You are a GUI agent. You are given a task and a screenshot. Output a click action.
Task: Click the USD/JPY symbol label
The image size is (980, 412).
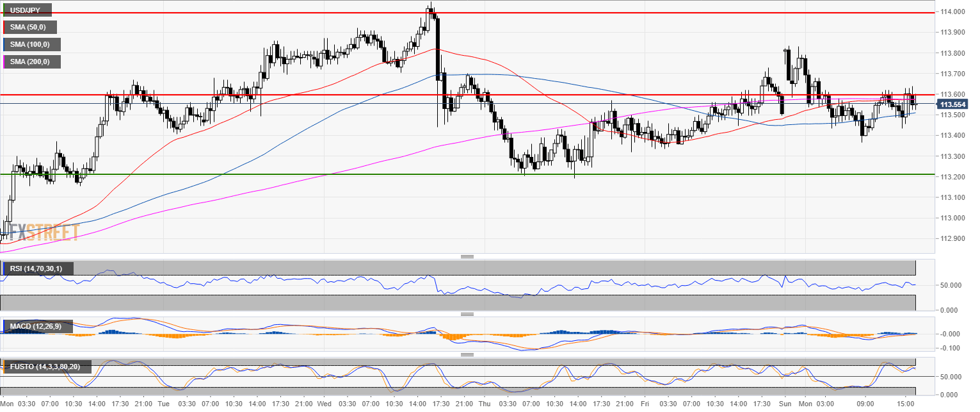pyautogui.click(x=26, y=10)
